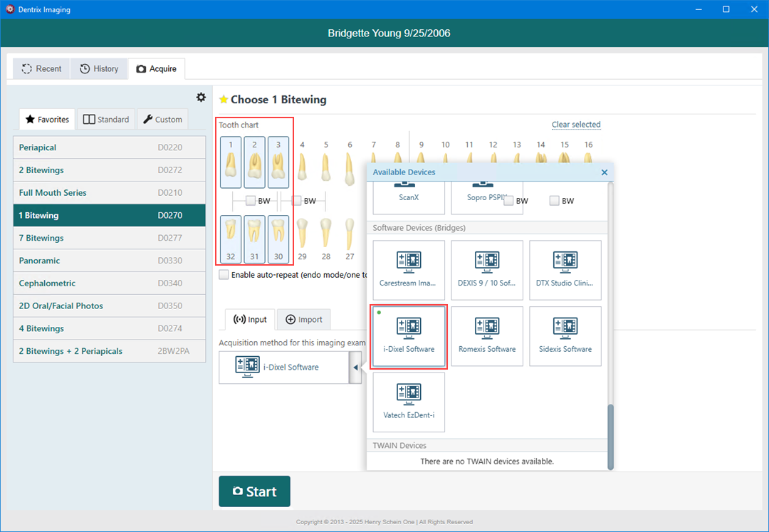Select the Carestream Imaging bridge device
The image size is (769, 532).
coord(409,269)
